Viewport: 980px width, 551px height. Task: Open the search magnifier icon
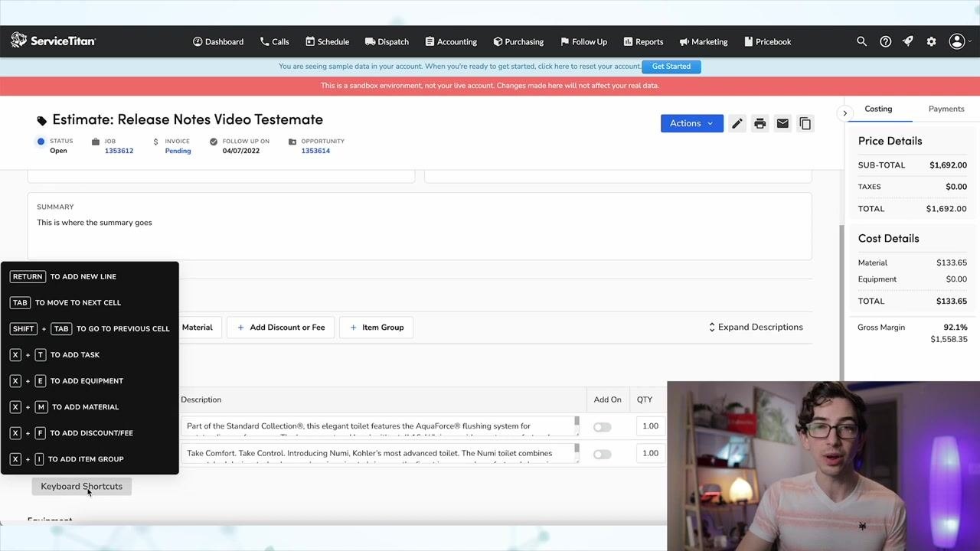[x=861, y=41]
